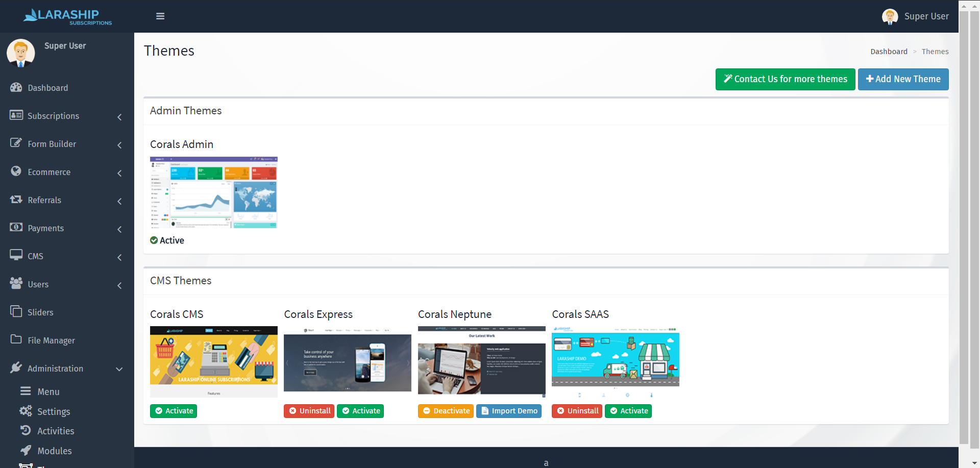Image resolution: width=980 pixels, height=468 pixels.
Task: Open the Corals Neptune theme thumbnail
Action: [x=482, y=362]
